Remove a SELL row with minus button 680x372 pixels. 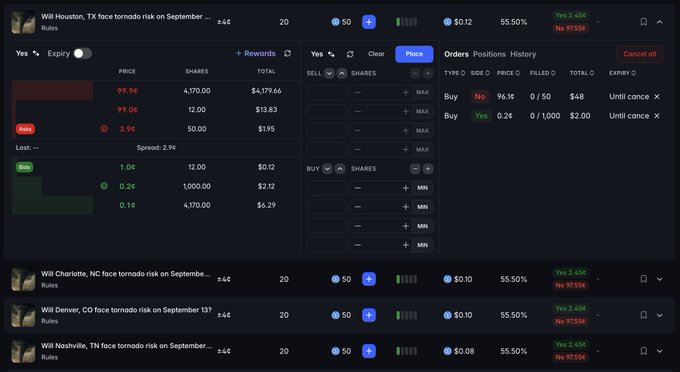[x=415, y=73]
